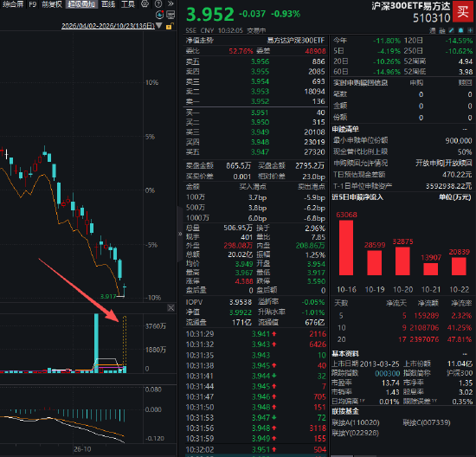The width and height of the screenshot is (476, 457).
Task: Click the 跌停 limit-down price 3.590
Action: point(316,281)
